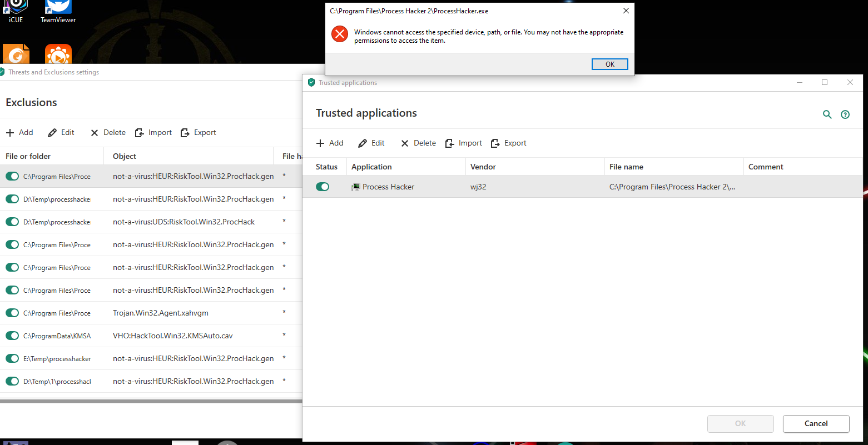Select 'Trojan.Win32.Agent.xahvgm' object text

coord(161,313)
